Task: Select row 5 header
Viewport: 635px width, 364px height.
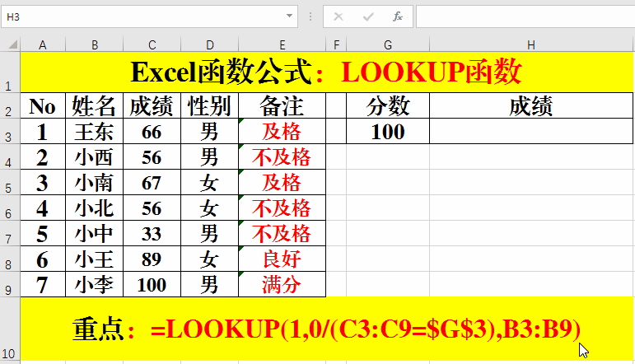Action: point(10,182)
